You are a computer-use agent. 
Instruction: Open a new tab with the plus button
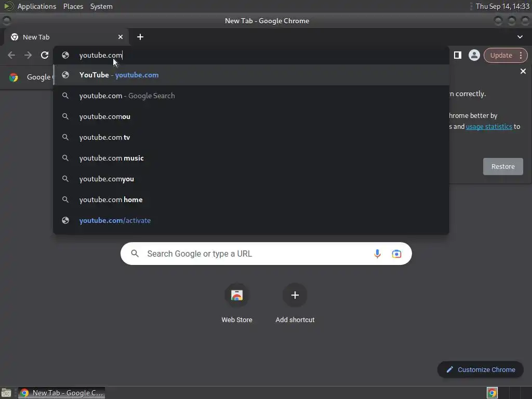[x=140, y=37]
